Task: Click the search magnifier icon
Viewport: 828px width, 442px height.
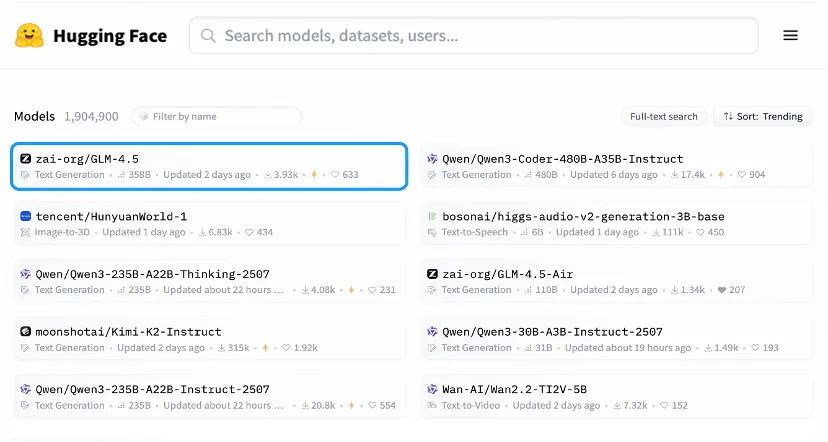Action: click(x=209, y=35)
